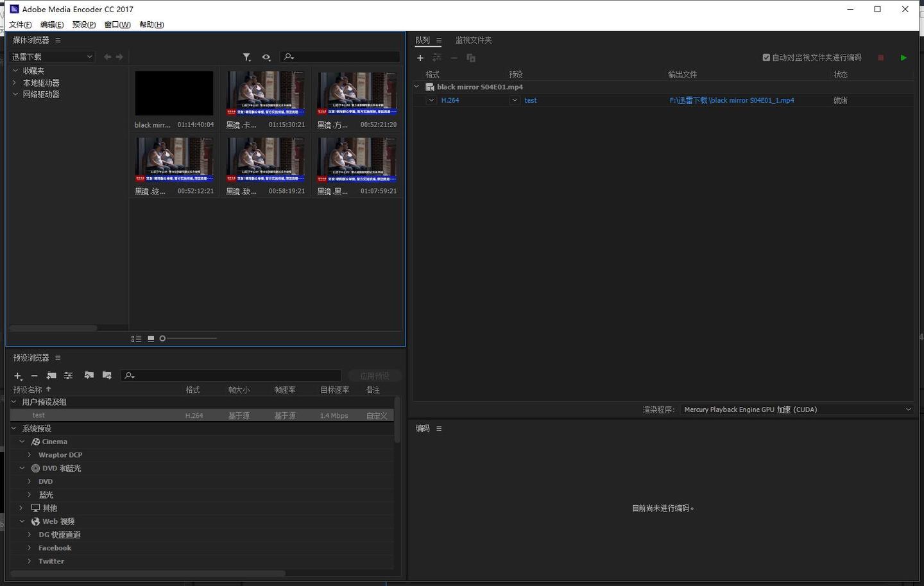Click the back navigation arrow in media browser

(108, 57)
